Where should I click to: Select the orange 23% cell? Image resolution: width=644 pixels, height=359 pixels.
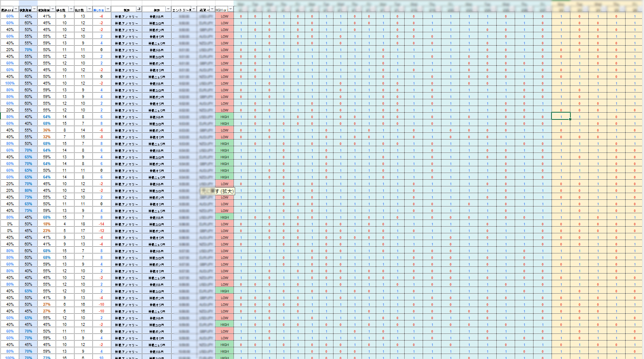pyautogui.click(x=46, y=231)
